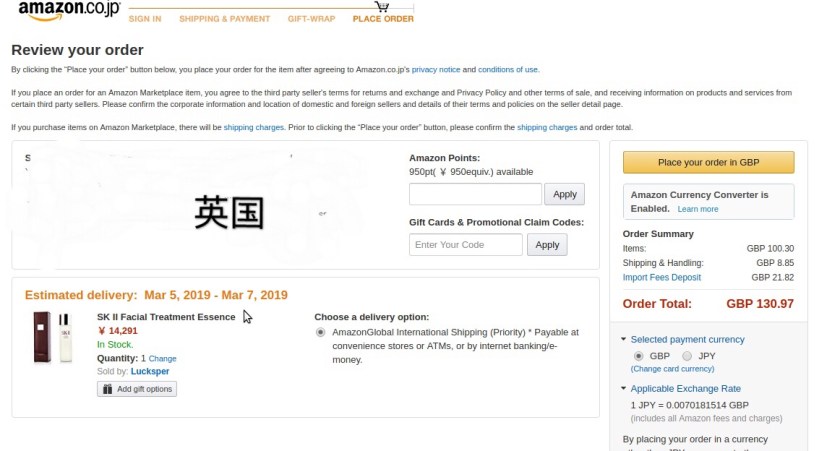Select AmazonGlobal International Shipping delivery option
The image size is (840, 451).
320,332
